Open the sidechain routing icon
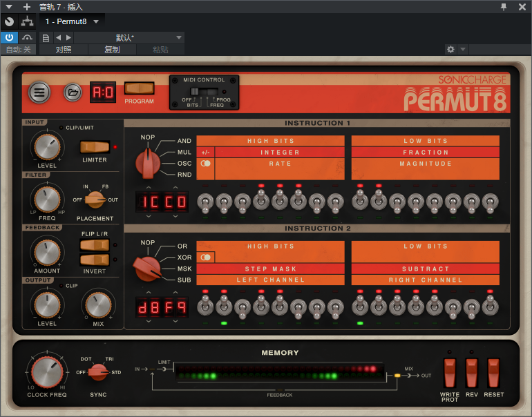 (x=27, y=21)
